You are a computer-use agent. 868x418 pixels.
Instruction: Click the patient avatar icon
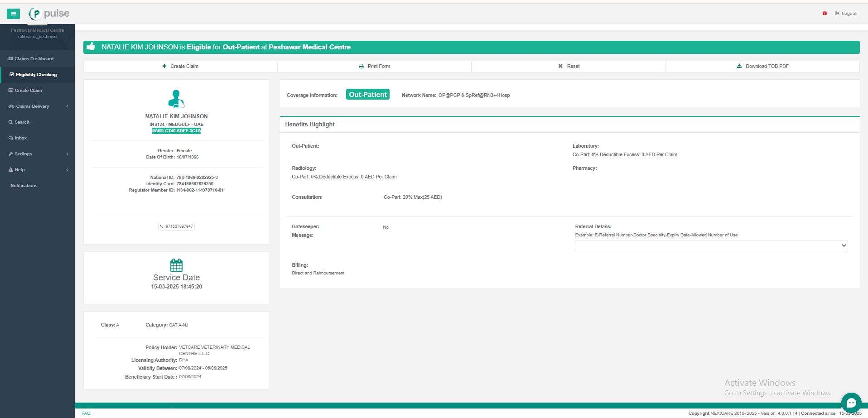click(x=176, y=99)
